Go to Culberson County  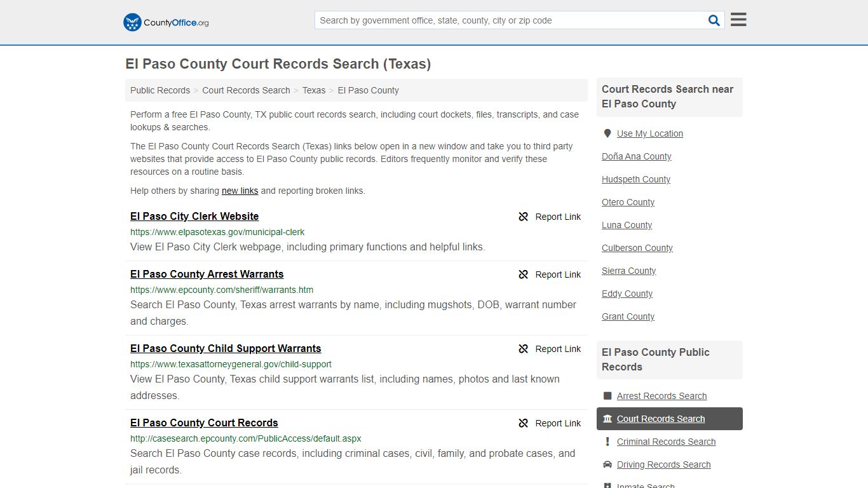click(x=637, y=248)
